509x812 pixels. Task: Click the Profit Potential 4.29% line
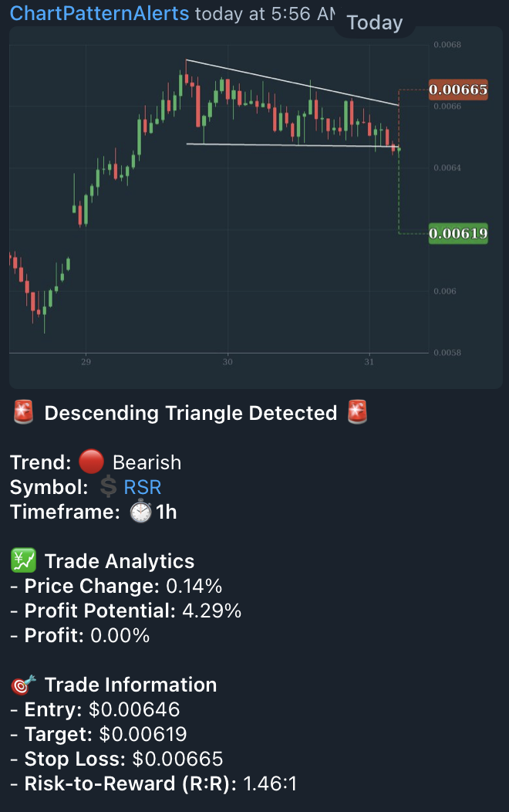126,611
